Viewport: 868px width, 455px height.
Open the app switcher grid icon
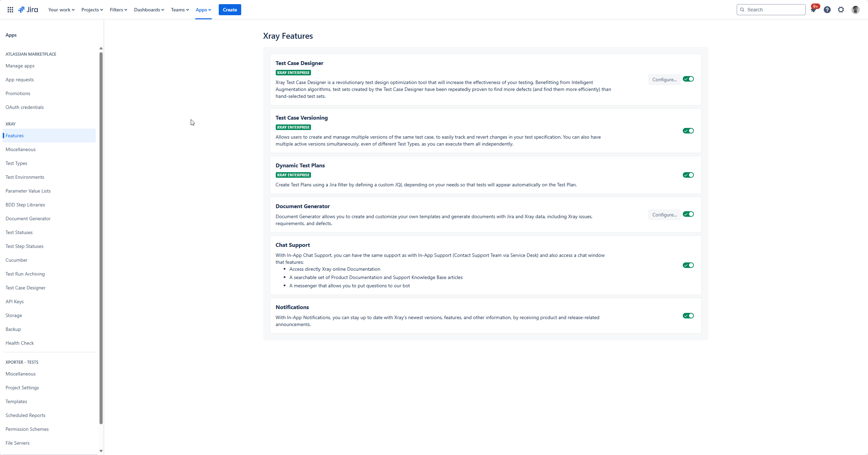10,10
